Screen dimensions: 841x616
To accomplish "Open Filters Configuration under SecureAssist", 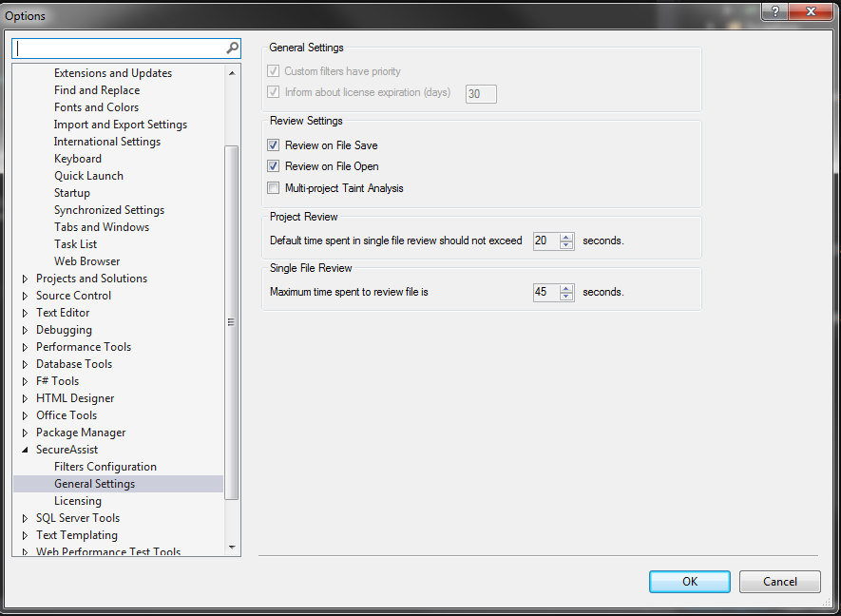I will click(105, 467).
